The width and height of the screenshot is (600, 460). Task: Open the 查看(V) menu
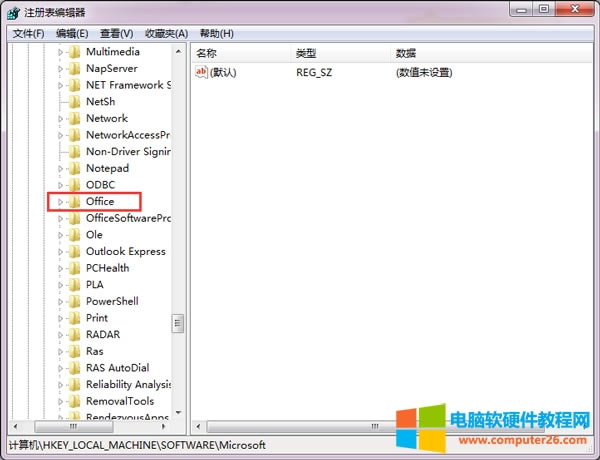click(116, 34)
